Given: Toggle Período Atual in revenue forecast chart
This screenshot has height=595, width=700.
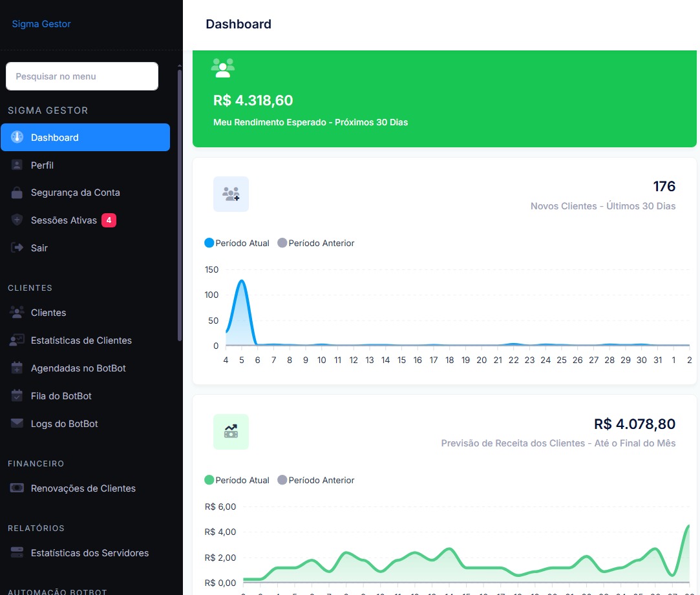Looking at the screenshot, I should tap(237, 481).
